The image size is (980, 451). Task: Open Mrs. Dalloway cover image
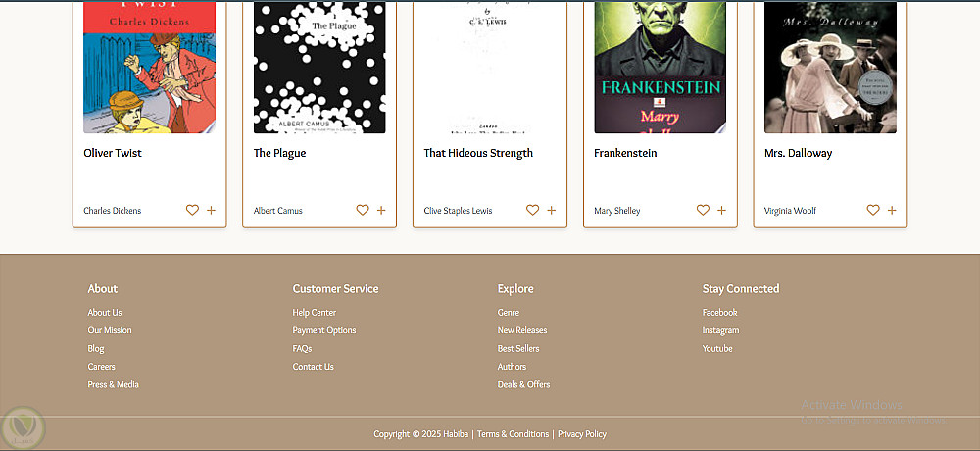830,67
